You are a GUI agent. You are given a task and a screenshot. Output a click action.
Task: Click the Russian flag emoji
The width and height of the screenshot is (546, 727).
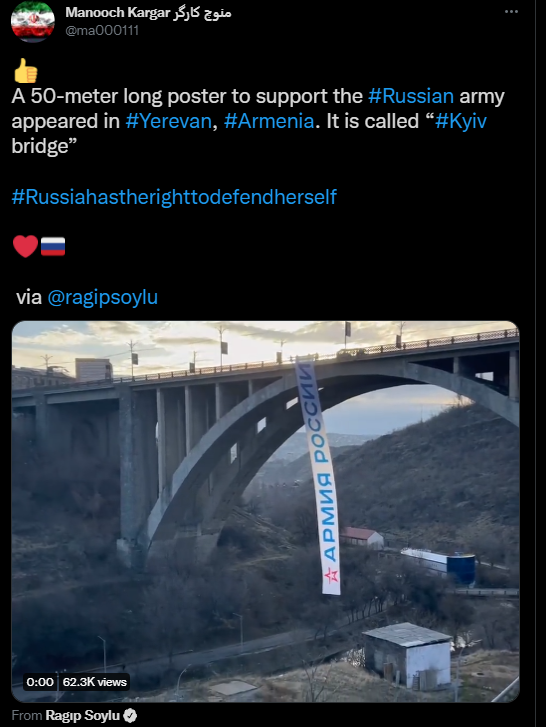(53, 246)
